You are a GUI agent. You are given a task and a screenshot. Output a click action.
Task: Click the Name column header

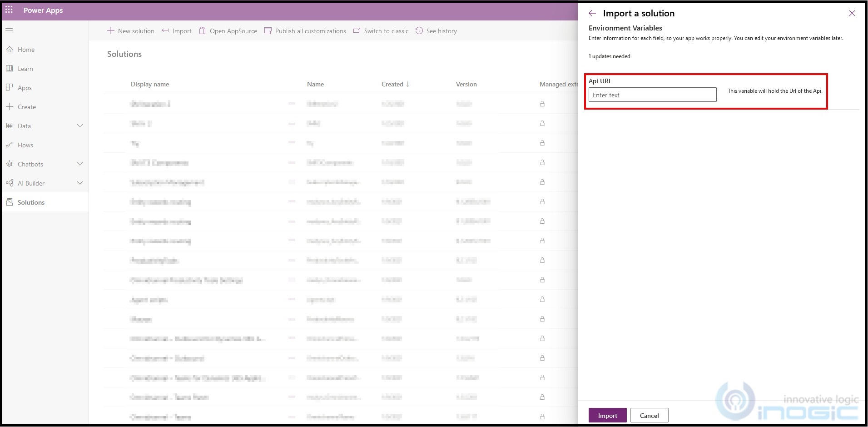[x=315, y=84]
